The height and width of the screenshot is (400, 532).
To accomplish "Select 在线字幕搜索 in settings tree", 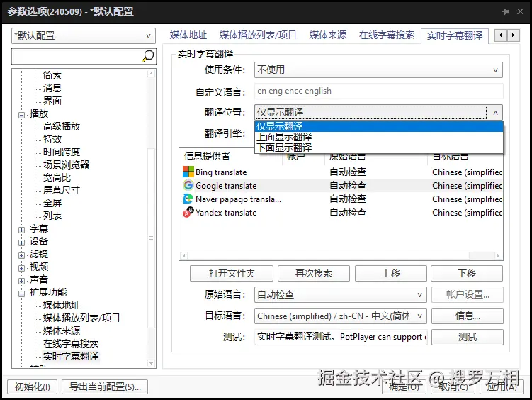I will 71,344.
